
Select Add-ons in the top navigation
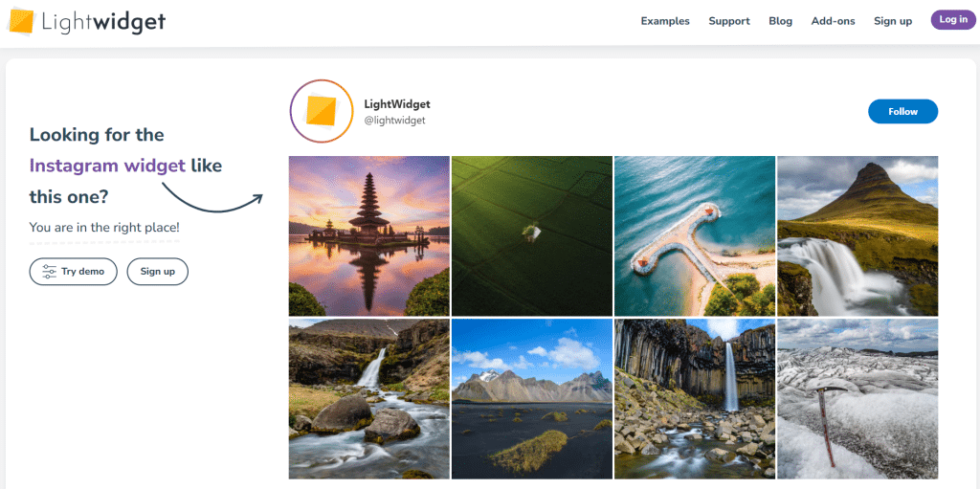833,21
